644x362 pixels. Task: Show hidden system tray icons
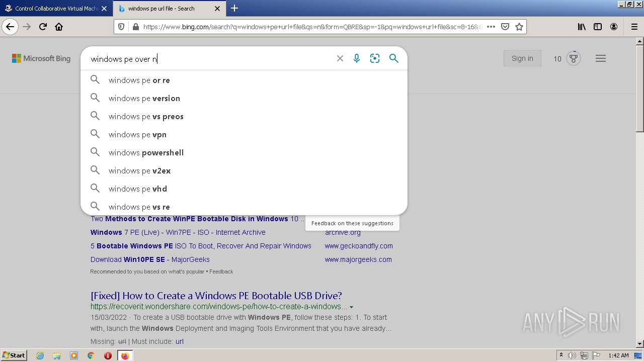pos(561,355)
